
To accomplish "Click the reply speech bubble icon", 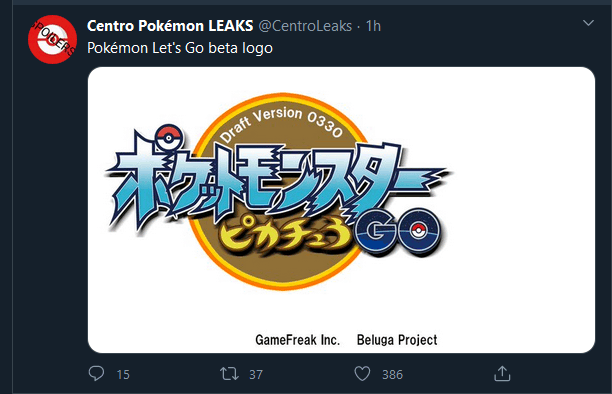I will point(96,374).
